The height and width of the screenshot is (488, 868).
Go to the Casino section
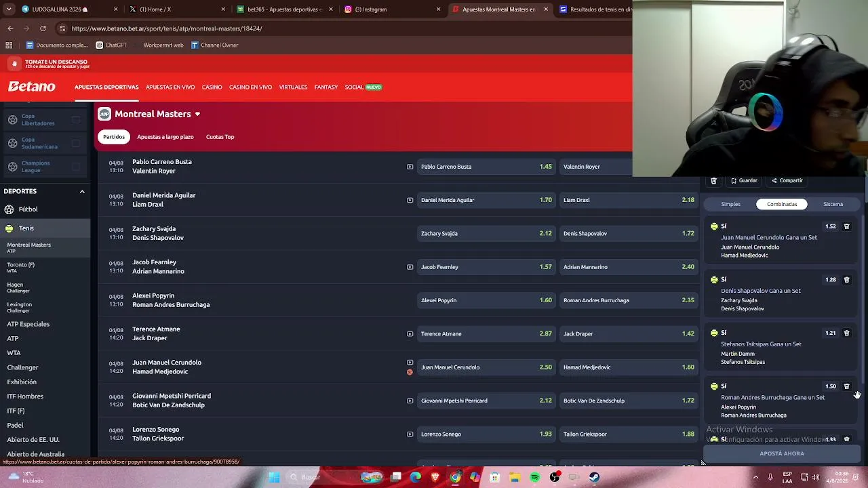tap(212, 87)
